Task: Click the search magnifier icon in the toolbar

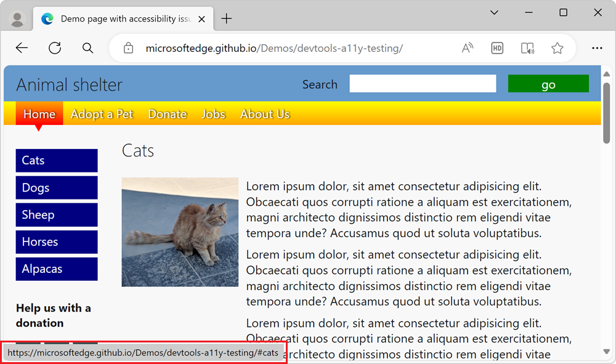Action: coord(87,48)
